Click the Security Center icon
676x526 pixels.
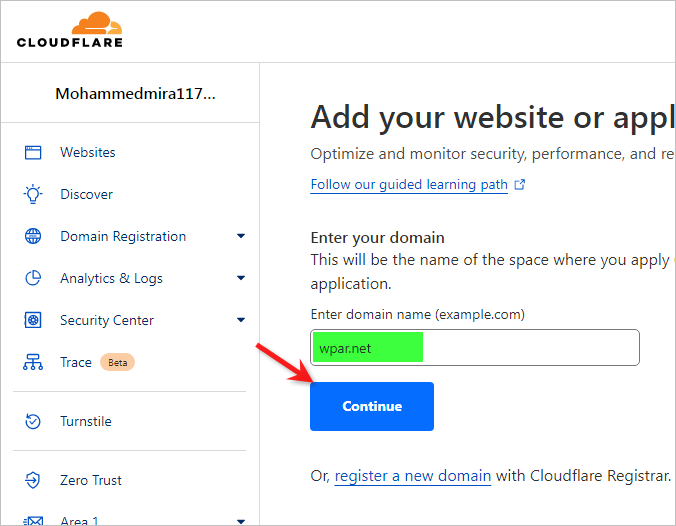33,321
